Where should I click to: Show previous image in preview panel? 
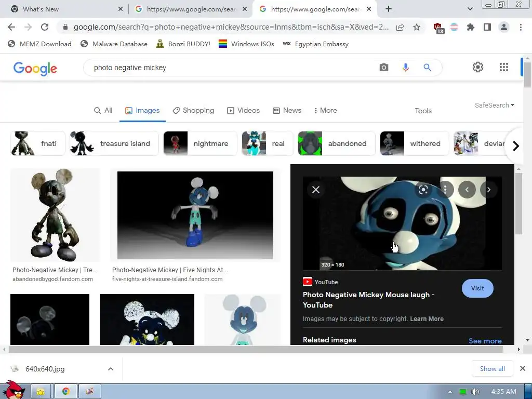pyautogui.click(x=467, y=190)
